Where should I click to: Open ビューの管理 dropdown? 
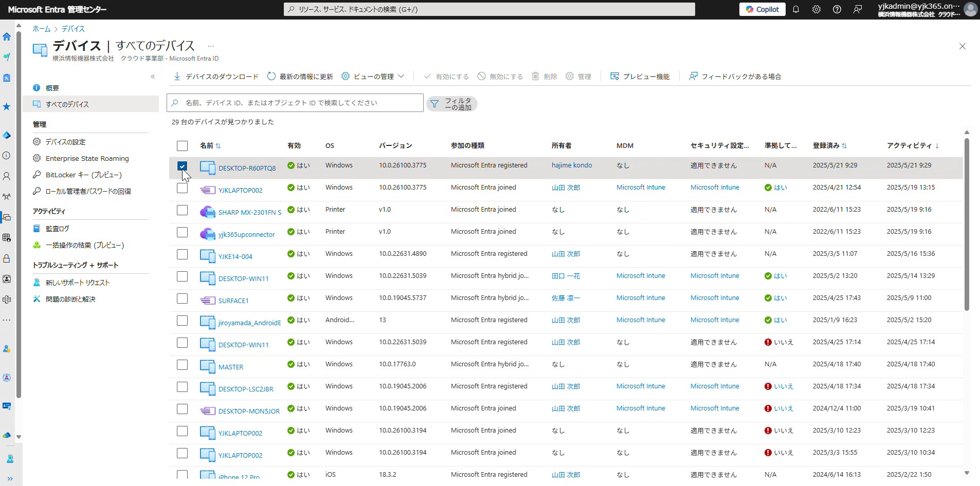pos(373,77)
